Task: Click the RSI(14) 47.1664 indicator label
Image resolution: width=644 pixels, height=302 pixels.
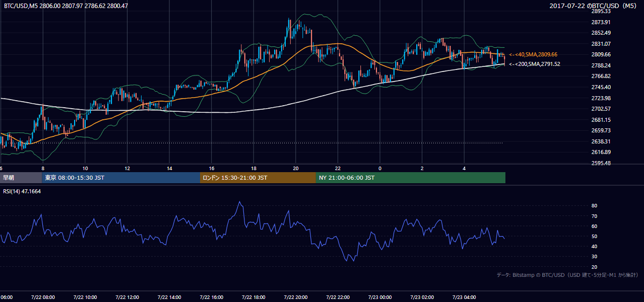Action: click(22, 192)
